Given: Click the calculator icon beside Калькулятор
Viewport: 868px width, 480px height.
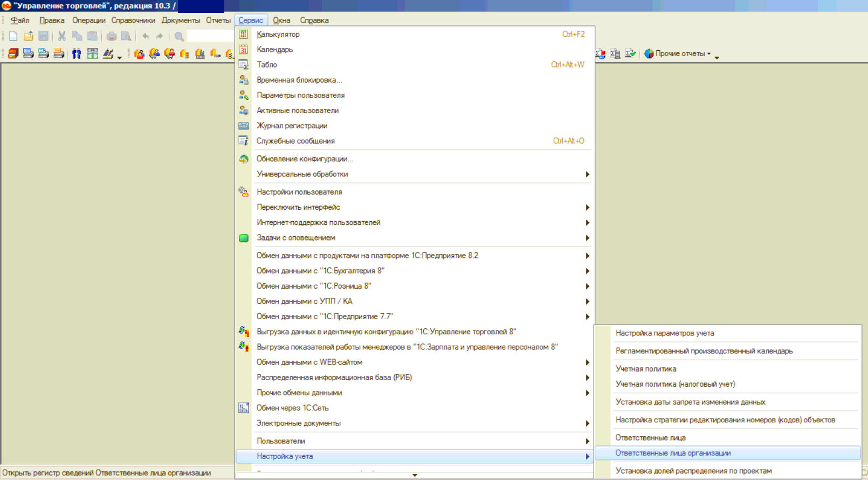Looking at the screenshot, I should [244, 34].
